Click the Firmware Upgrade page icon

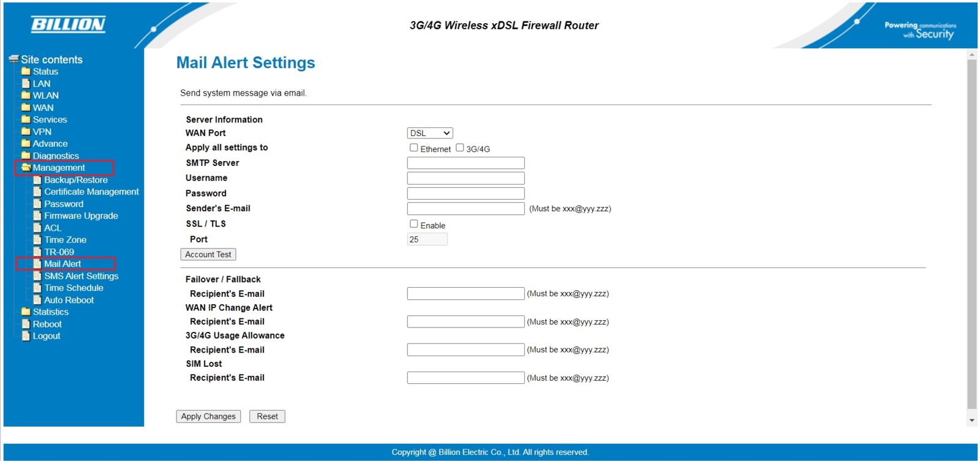click(37, 216)
